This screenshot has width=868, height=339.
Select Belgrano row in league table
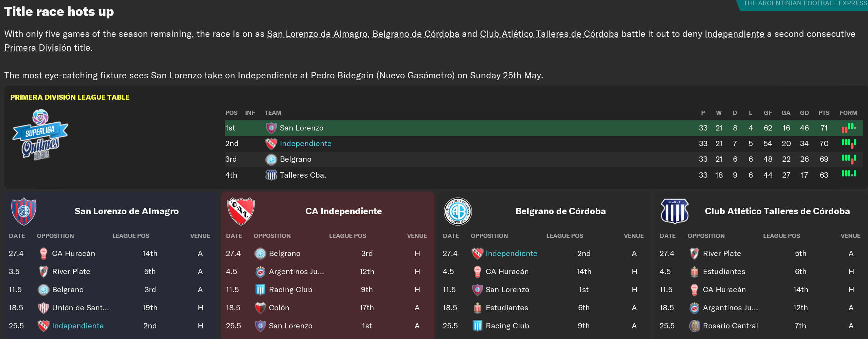tap(544, 159)
